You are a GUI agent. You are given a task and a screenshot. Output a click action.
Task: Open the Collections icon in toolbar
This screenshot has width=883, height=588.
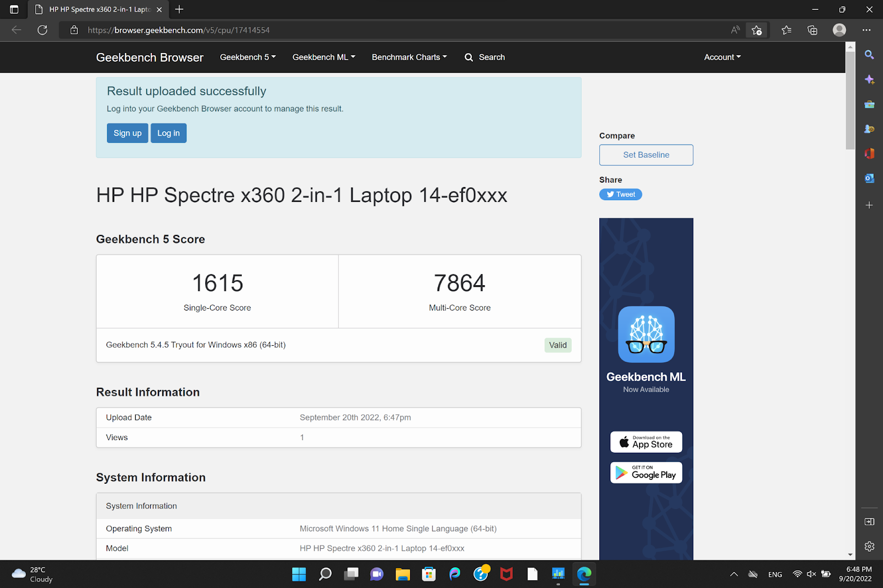(x=812, y=30)
